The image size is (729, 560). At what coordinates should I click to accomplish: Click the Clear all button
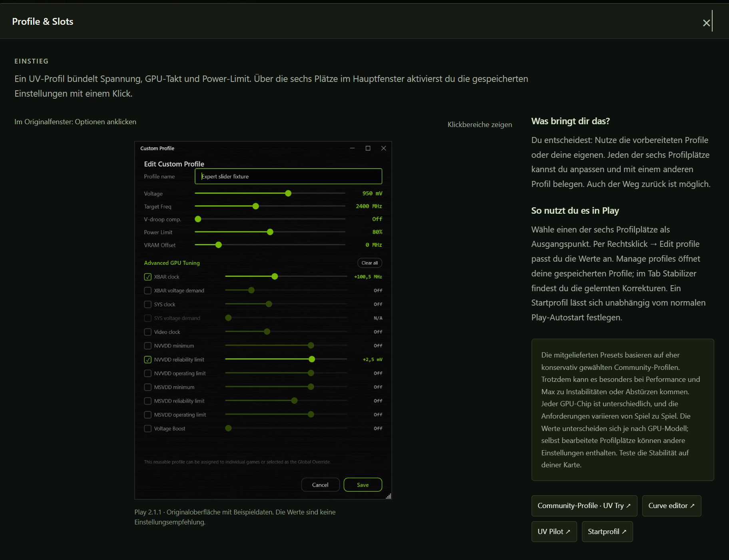[370, 263]
